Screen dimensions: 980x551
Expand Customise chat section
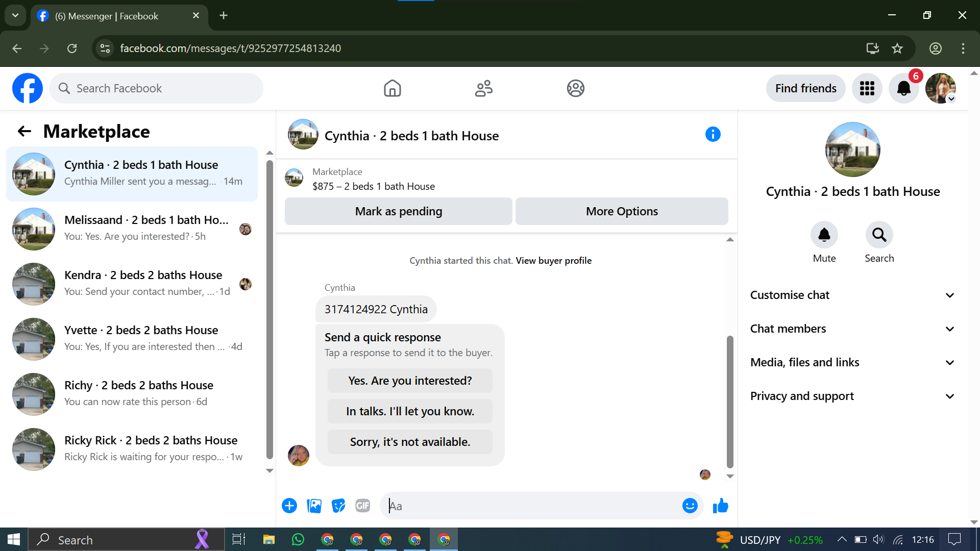[852, 295]
